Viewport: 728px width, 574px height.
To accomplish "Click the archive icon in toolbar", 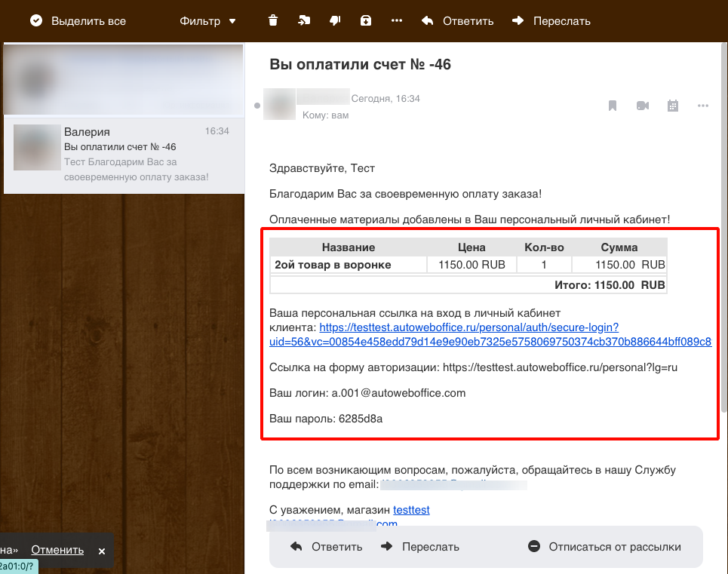I will pos(366,21).
